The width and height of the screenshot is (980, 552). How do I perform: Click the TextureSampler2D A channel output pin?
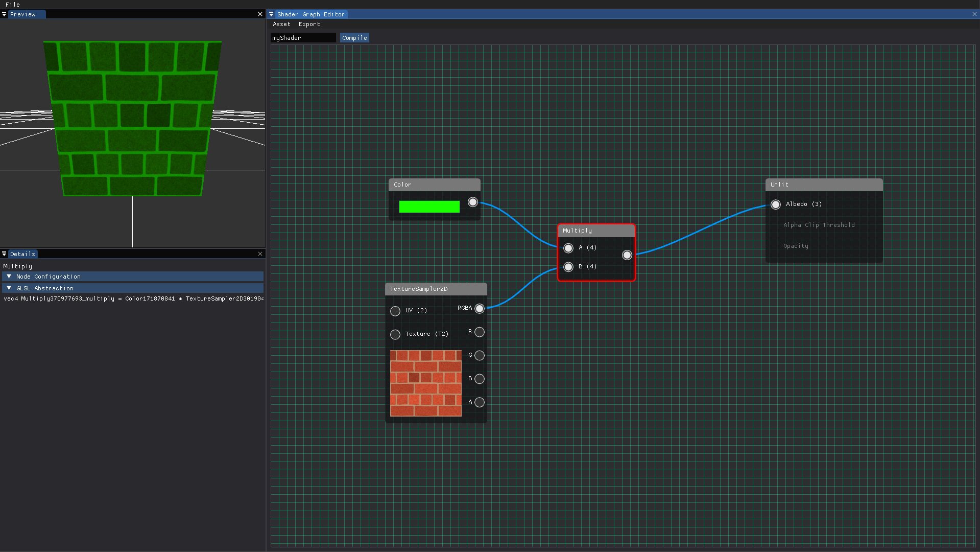click(x=480, y=403)
